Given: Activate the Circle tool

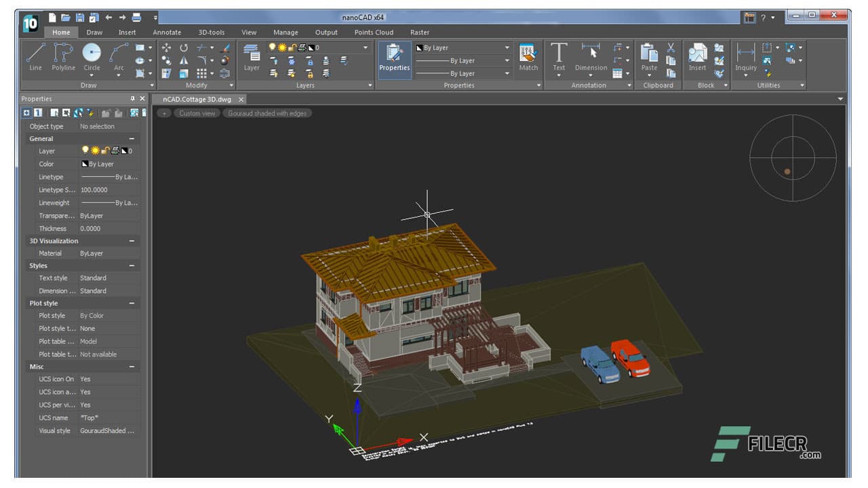Looking at the screenshot, I should coord(92,54).
